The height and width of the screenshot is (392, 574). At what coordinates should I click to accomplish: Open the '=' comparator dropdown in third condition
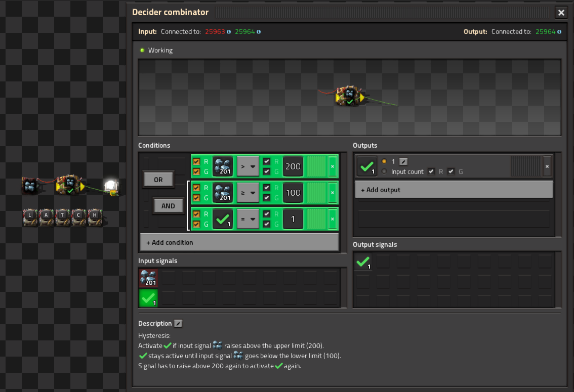click(248, 219)
